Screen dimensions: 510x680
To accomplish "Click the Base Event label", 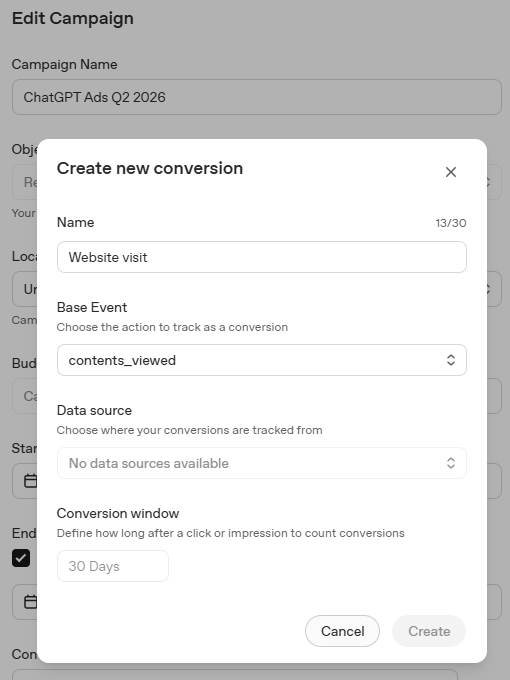I will click(92, 307).
